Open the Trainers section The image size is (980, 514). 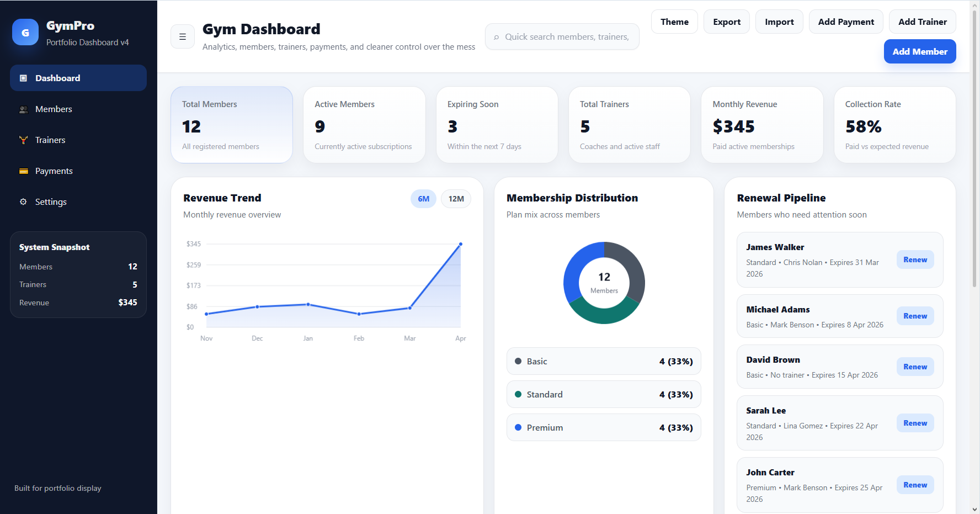[x=78, y=140]
